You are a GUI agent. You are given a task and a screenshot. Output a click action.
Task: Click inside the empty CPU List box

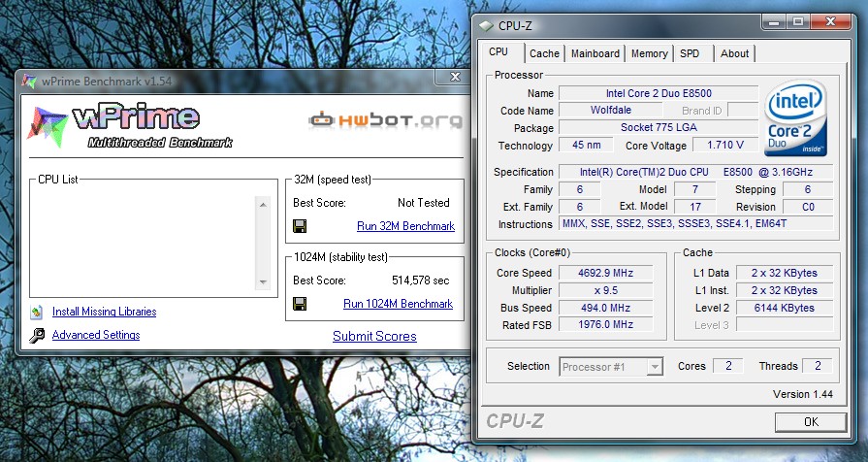(144, 242)
